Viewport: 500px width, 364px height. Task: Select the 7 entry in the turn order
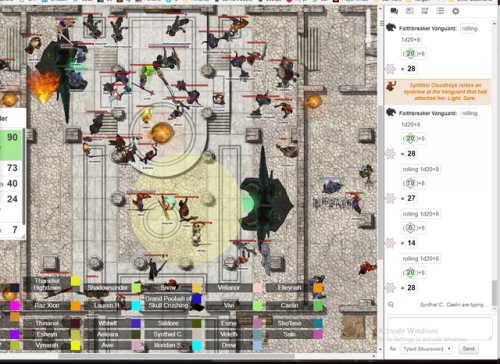pos(11,229)
